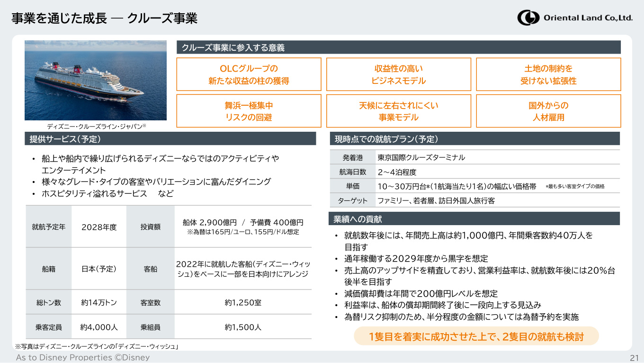Click the bullet ホスピタリティ溢れるサービス

(x=103, y=194)
